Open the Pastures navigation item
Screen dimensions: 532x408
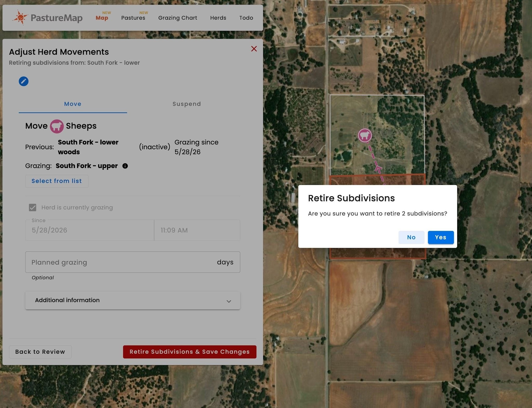tap(133, 18)
